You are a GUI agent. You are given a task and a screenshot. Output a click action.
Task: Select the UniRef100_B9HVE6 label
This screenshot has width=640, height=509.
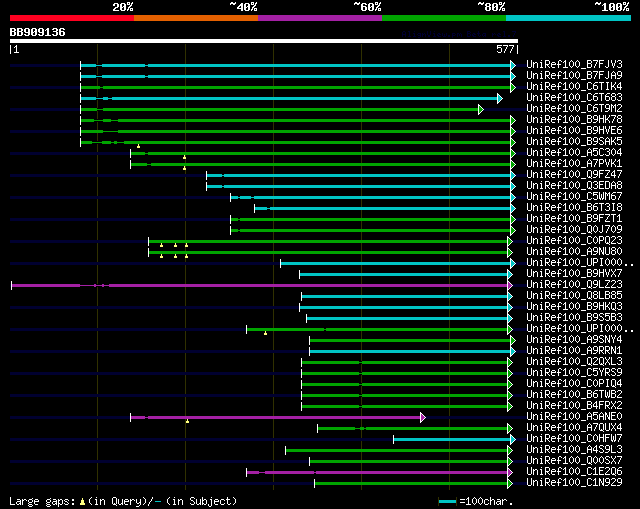[574, 131]
